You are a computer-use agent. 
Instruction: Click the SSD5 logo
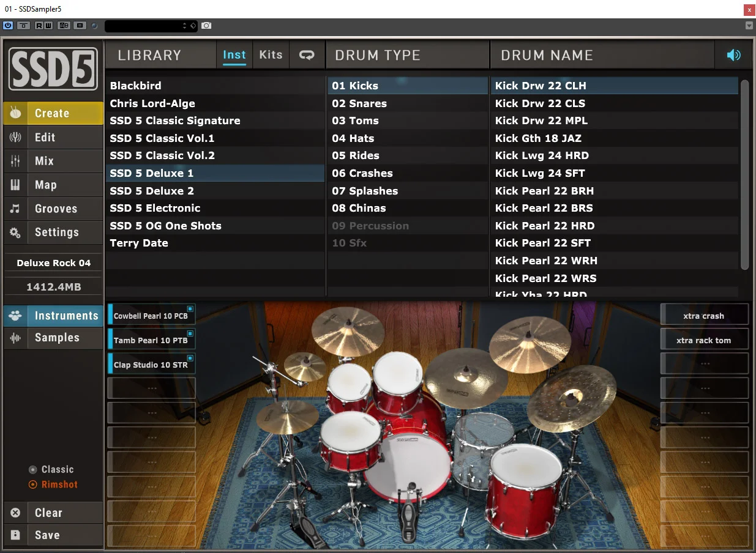[53, 69]
